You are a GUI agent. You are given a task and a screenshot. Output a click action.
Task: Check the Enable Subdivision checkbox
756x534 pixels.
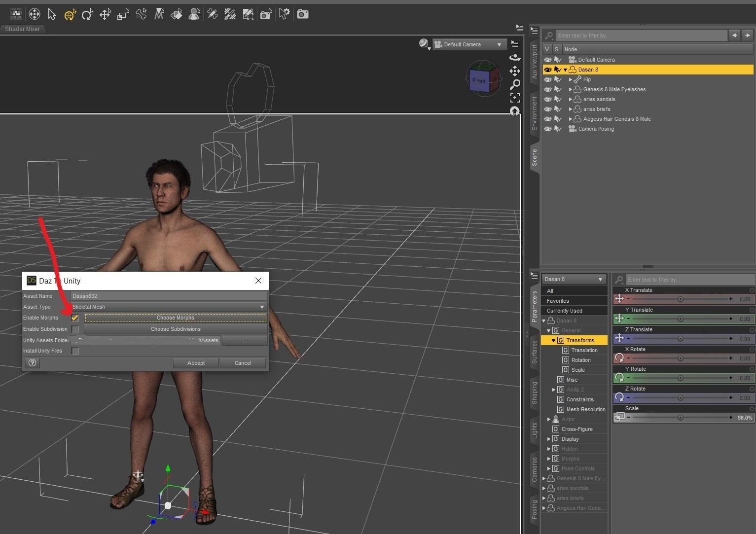(75, 329)
